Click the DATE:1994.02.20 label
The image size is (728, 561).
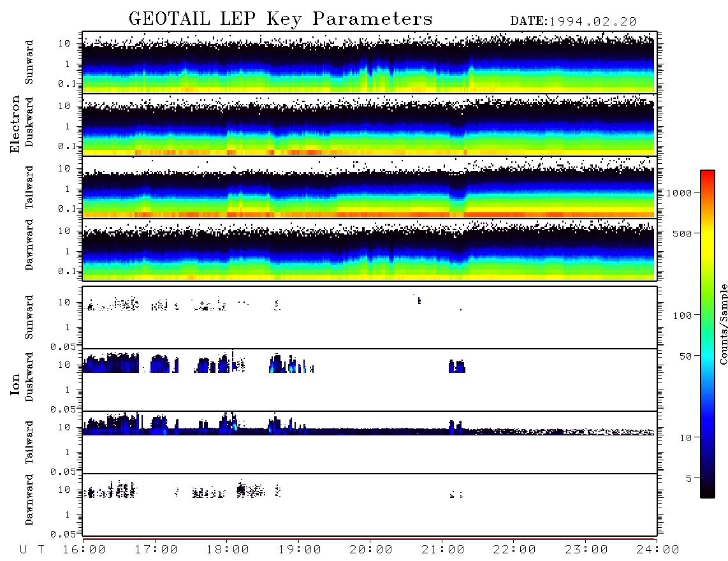pos(573,21)
